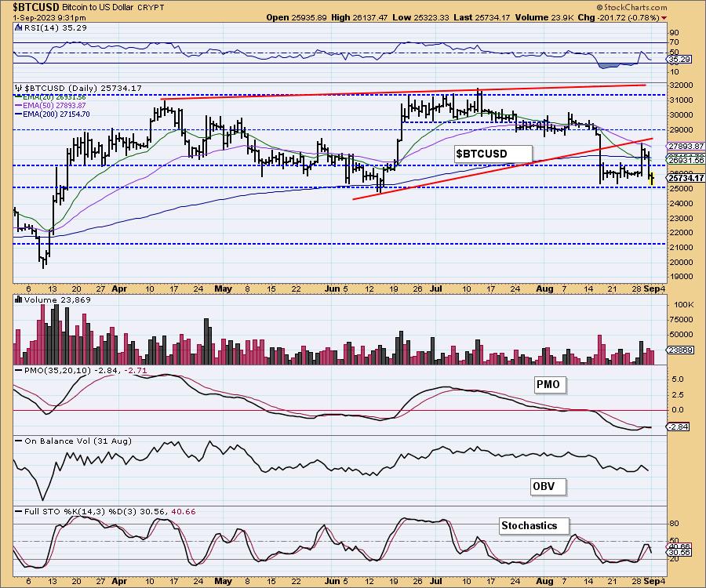Click the EMA(50) 27893.87 legend text
This screenshot has width=706, height=588.
click(x=54, y=105)
